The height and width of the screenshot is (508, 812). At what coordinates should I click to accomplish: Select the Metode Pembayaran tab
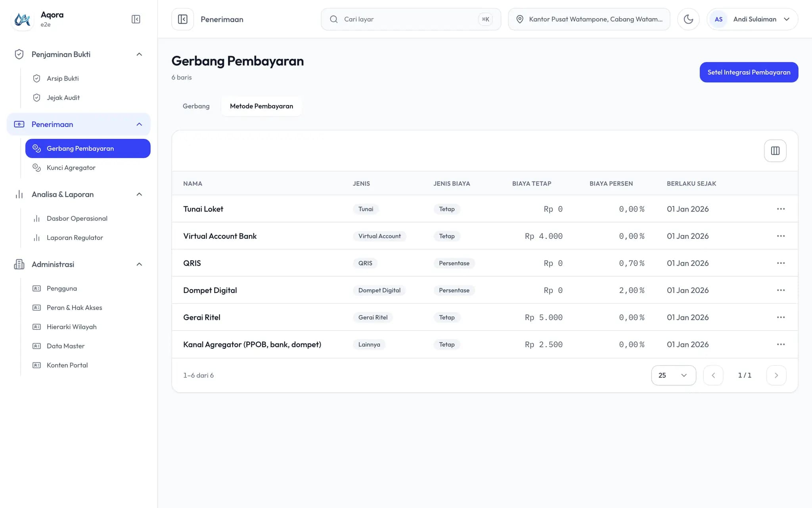pos(262,106)
